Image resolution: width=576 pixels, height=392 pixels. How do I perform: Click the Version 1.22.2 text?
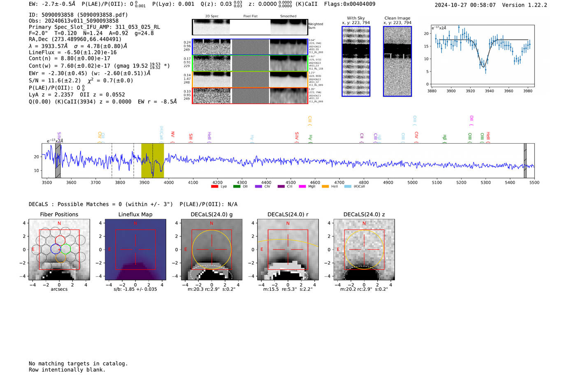(525, 5)
